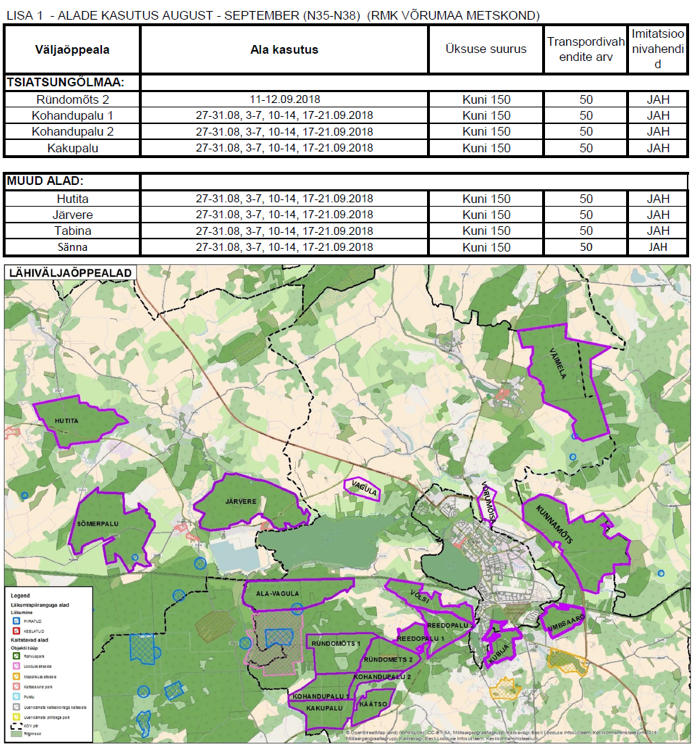Click the red KEELATUD legend symbol

[x=16, y=631]
